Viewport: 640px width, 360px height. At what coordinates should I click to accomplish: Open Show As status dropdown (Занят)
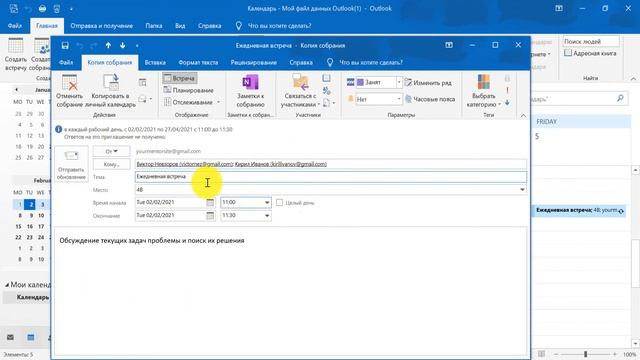(399, 82)
